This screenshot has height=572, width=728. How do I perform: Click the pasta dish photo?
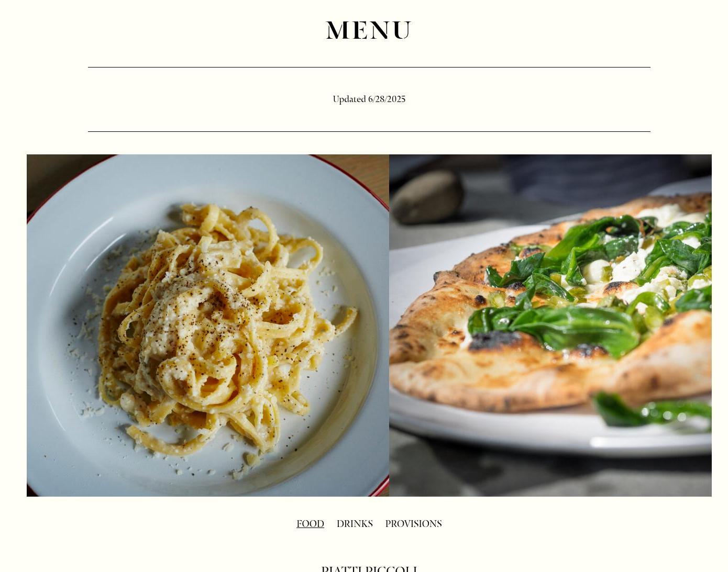[208, 325]
